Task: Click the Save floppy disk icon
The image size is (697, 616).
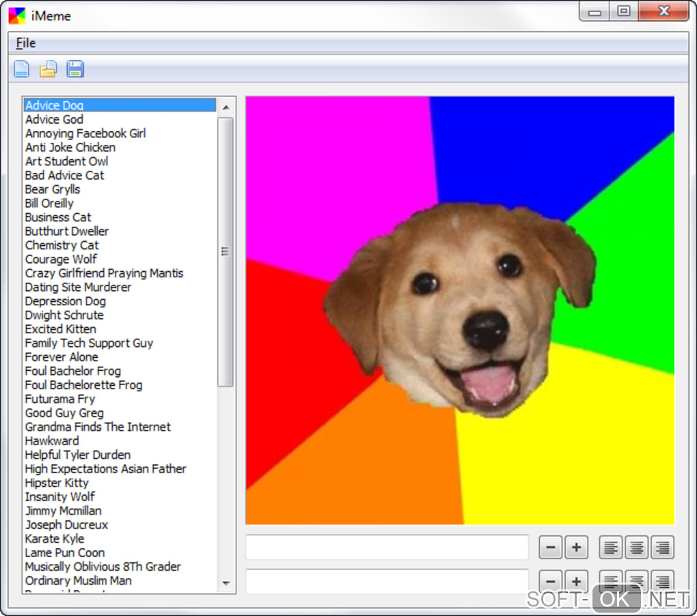Action: (x=75, y=69)
